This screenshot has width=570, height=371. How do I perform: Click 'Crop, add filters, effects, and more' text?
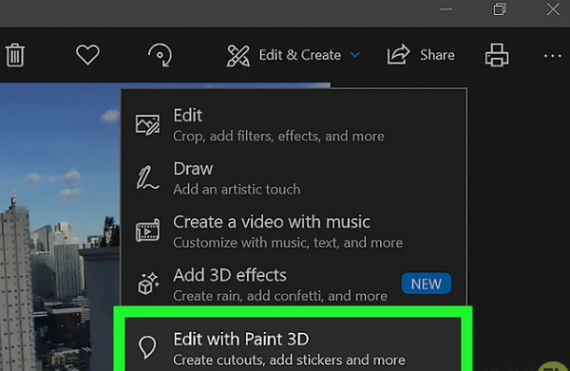tap(278, 136)
